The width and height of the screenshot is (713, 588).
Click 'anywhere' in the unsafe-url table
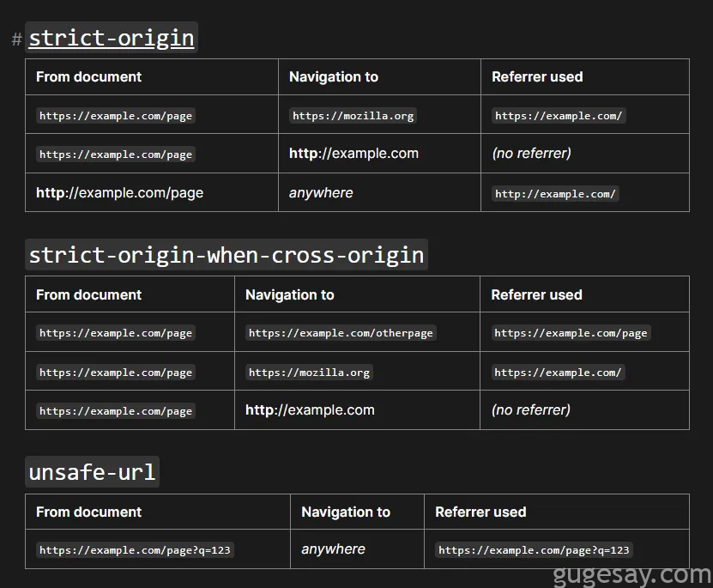click(x=333, y=549)
